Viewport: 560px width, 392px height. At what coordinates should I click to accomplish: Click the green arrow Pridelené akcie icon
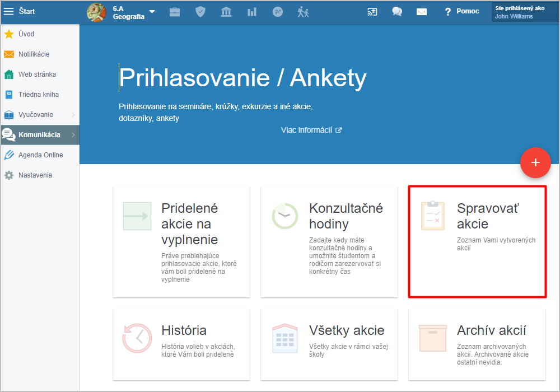pyautogui.click(x=137, y=216)
